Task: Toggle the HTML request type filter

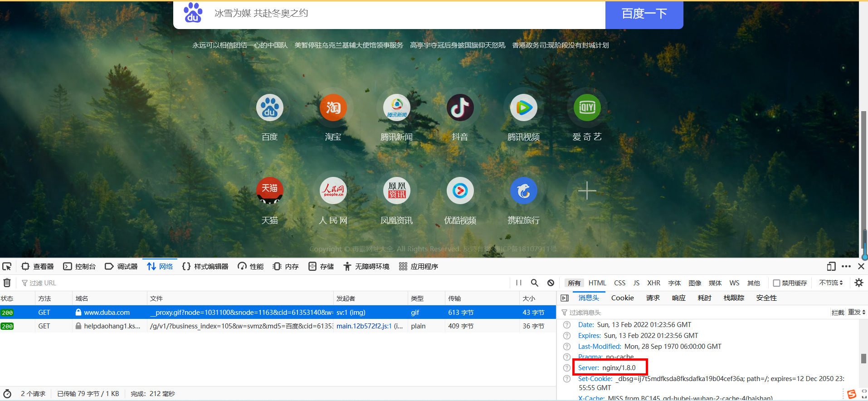Action: (x=597, y=283)
